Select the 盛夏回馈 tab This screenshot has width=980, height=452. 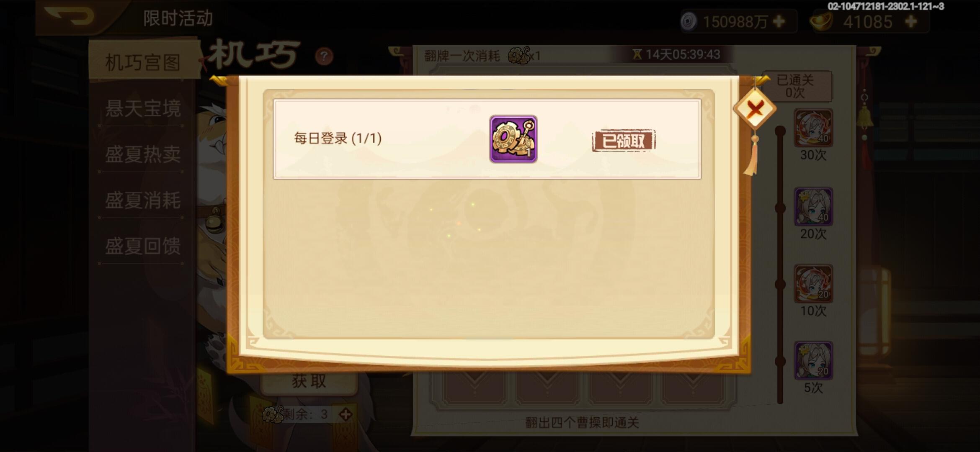point(143,246)
